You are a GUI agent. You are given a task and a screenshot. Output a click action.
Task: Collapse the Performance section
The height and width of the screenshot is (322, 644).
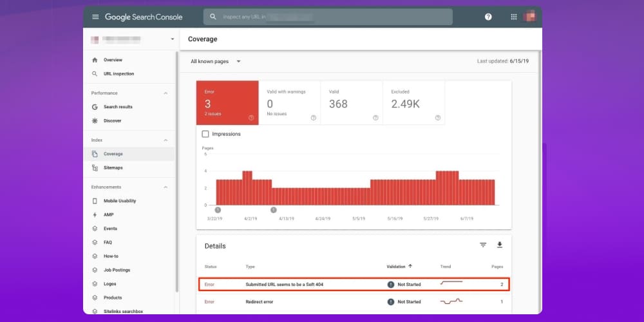[x=166, y=93]
